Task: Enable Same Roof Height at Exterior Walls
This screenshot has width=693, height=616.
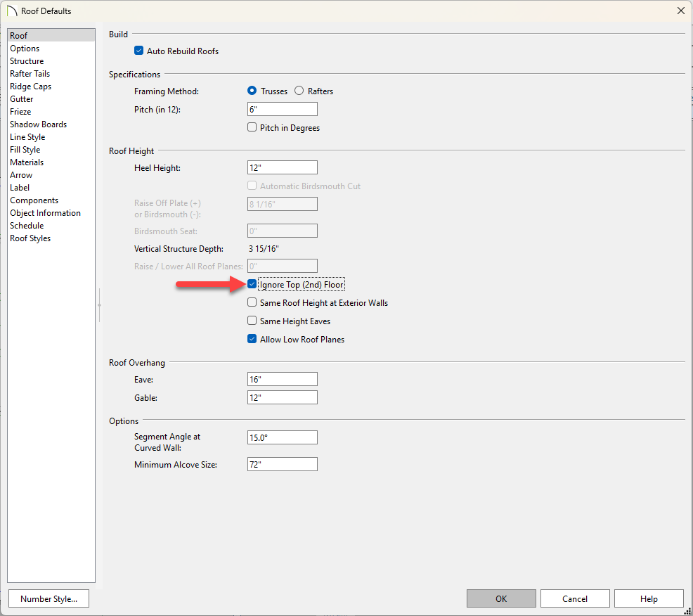Action: (252, 302)
